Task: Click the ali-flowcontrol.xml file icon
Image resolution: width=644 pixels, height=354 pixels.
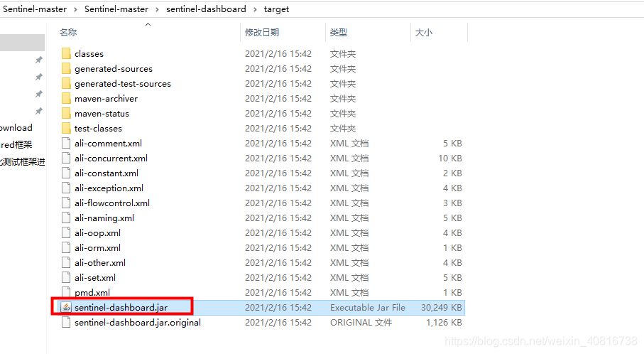Action: coord(66,203)
